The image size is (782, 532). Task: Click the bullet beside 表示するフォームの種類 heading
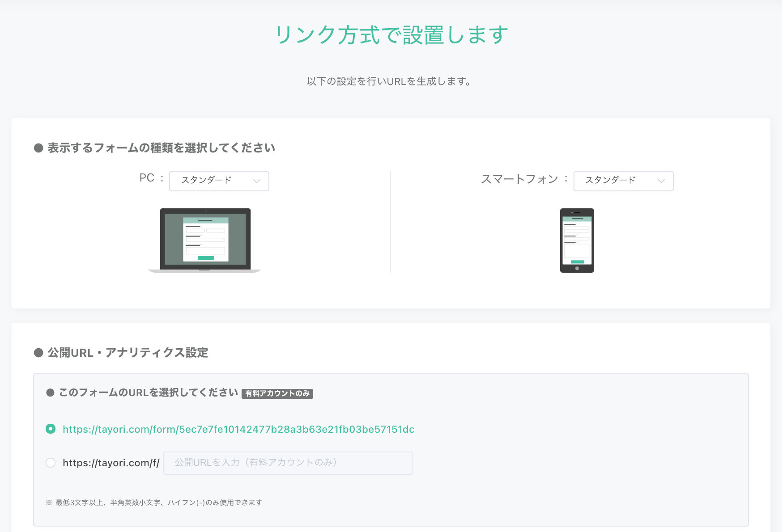[38, 148]
